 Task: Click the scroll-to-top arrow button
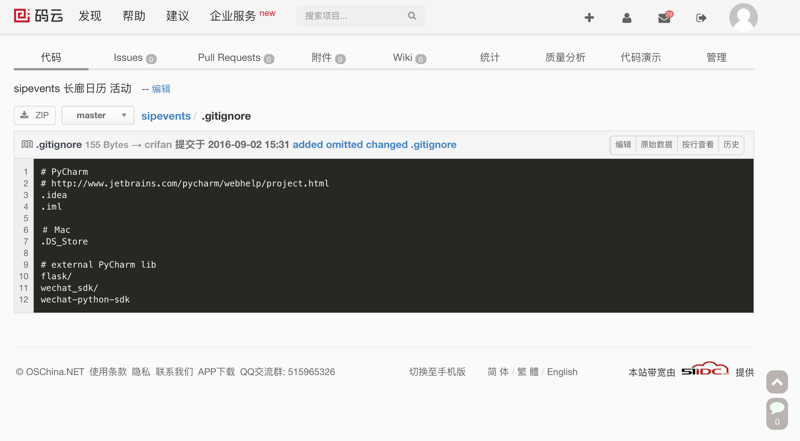click(x=777, y=382)
